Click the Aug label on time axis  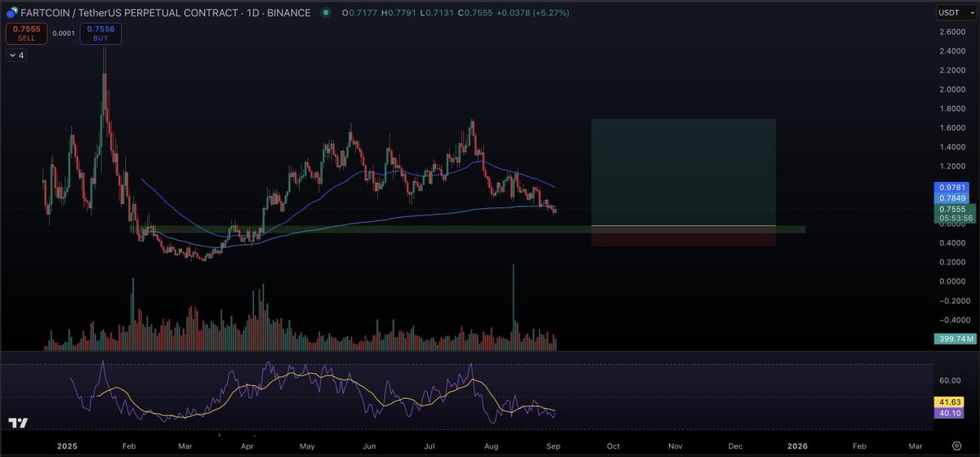491,446
